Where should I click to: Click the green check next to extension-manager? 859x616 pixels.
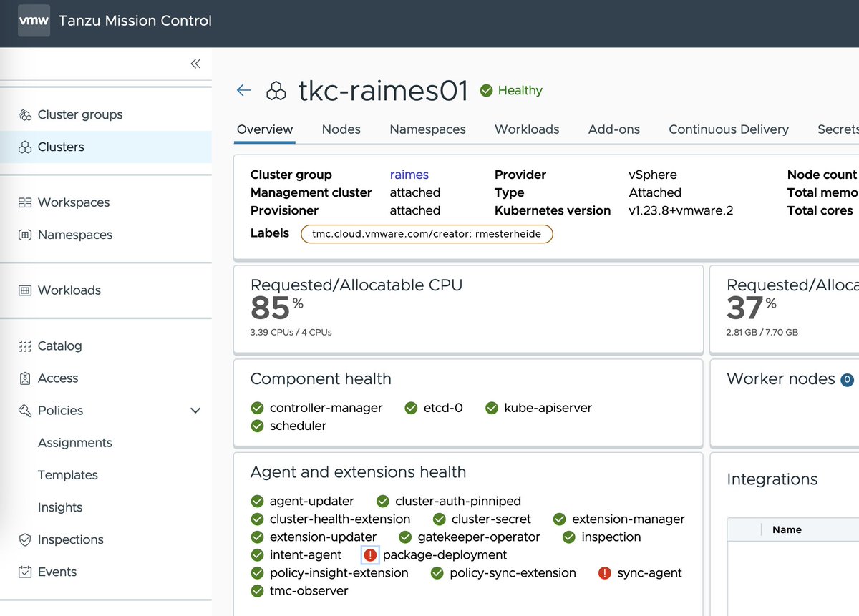[560, 519]
